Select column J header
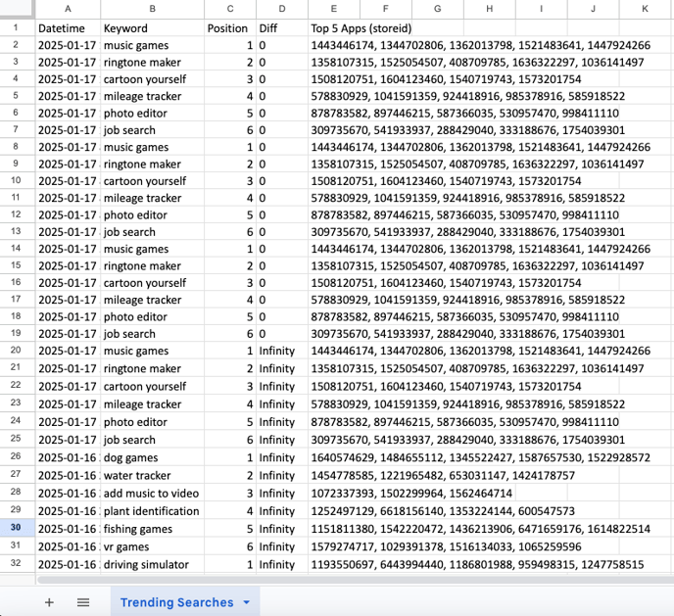 coord(594,9)
